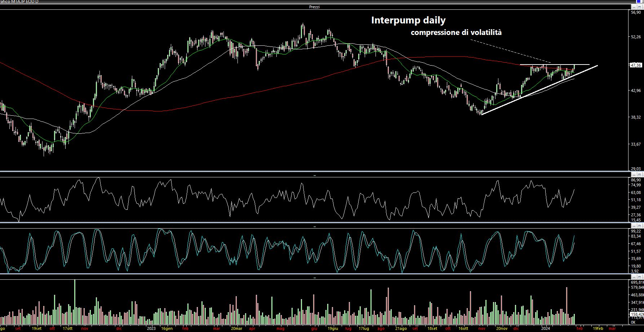Click the 21ago date label on time axis

401,328
